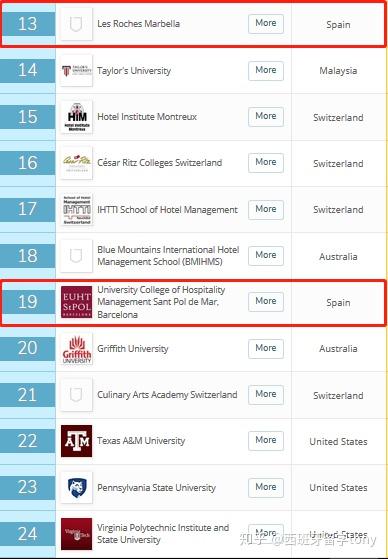Open the Hotel Institute Montreux HIM logo
The width and height of the screenshot is (388, 559).
coord(76,117)
